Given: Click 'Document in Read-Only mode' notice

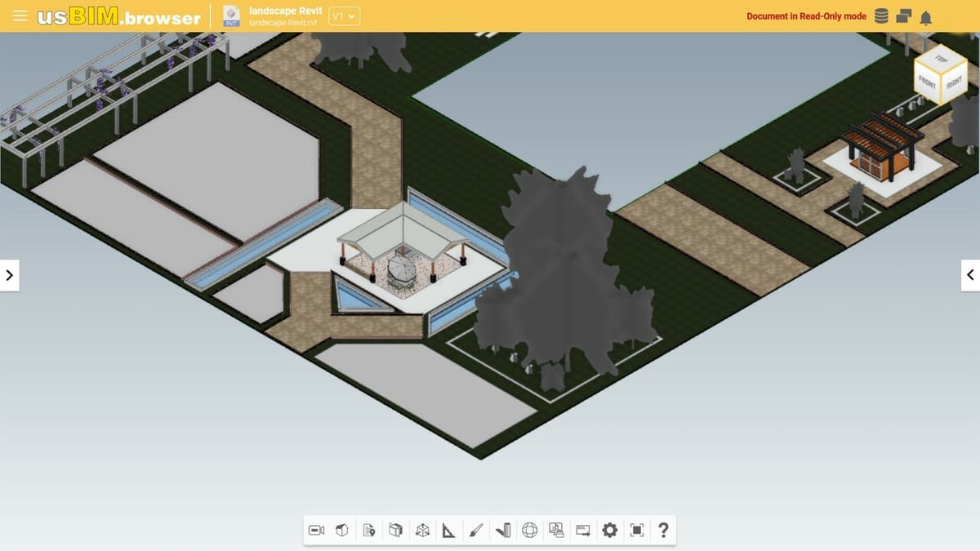Looking at the screenshot, I should click(806, 16).
